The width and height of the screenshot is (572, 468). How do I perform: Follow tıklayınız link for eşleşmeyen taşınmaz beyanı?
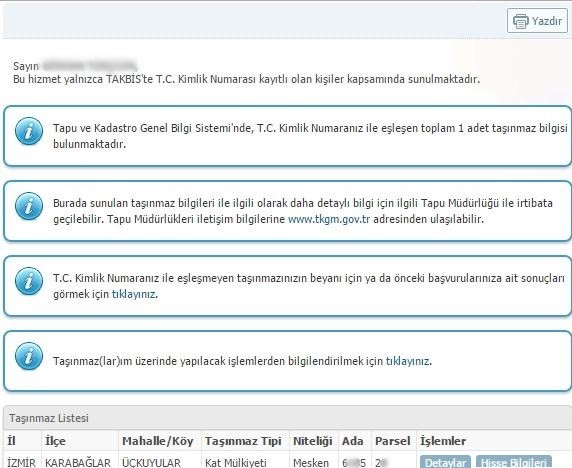pyautogui.click(x=134, y=294)
